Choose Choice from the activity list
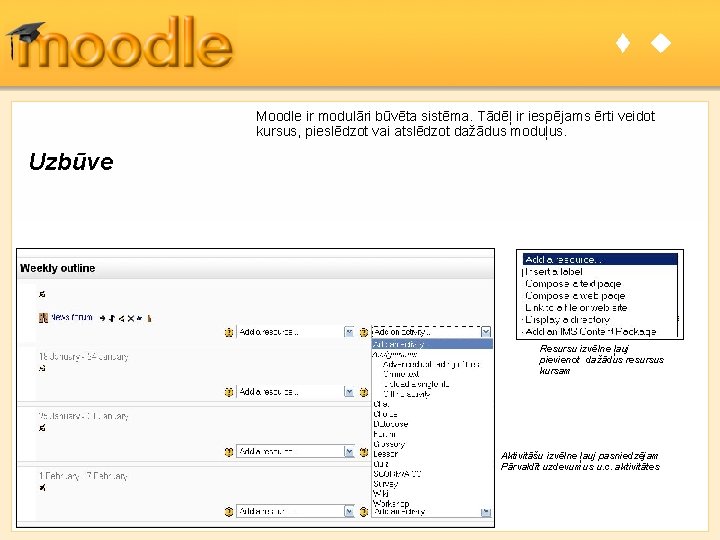The height and width of the screenshot is (540, 720). click(385, 414)
